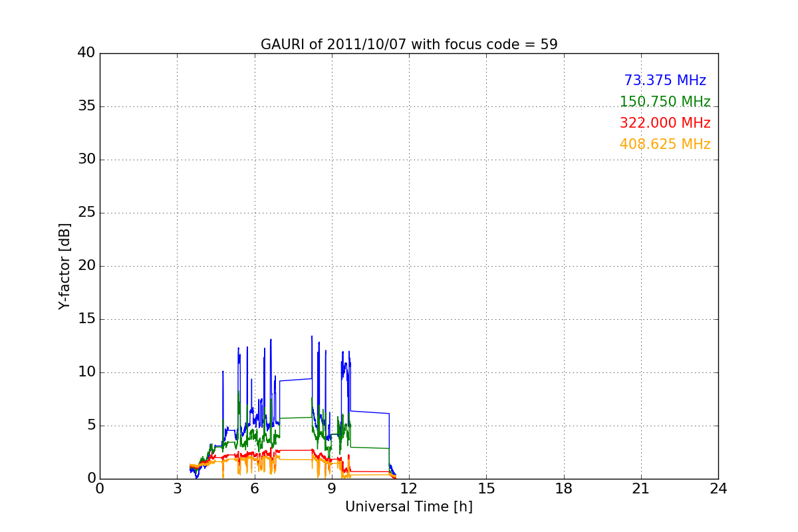Click the y-axis tick label 5
This screenshot has width=798, height=532.
pyautogui.click(x=91, y=426)
